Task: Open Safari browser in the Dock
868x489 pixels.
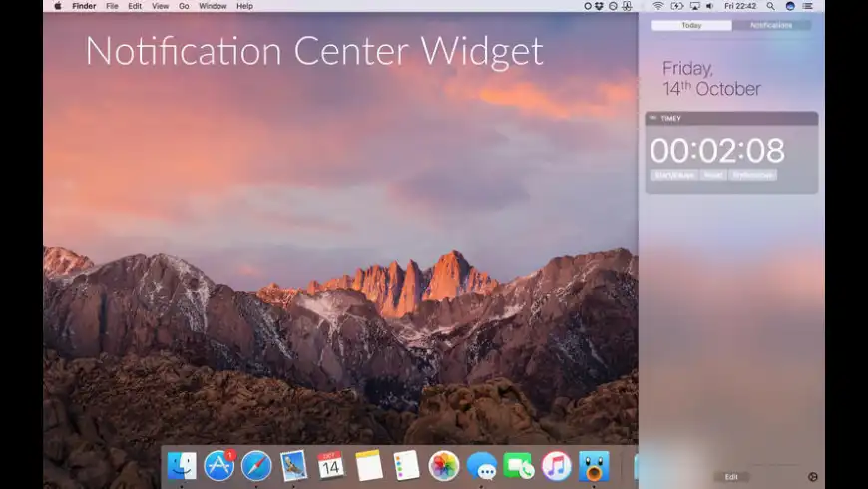Action: (x=256, y=466)
